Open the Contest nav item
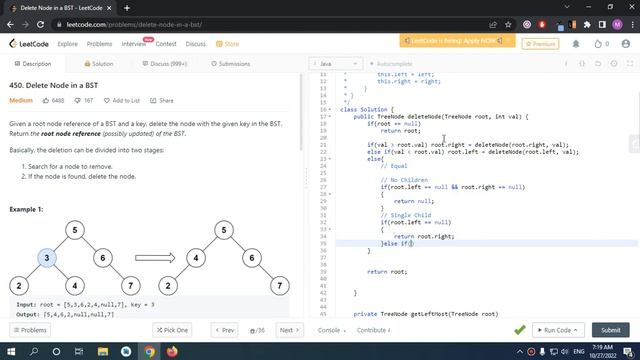 [x=166, y=44]
